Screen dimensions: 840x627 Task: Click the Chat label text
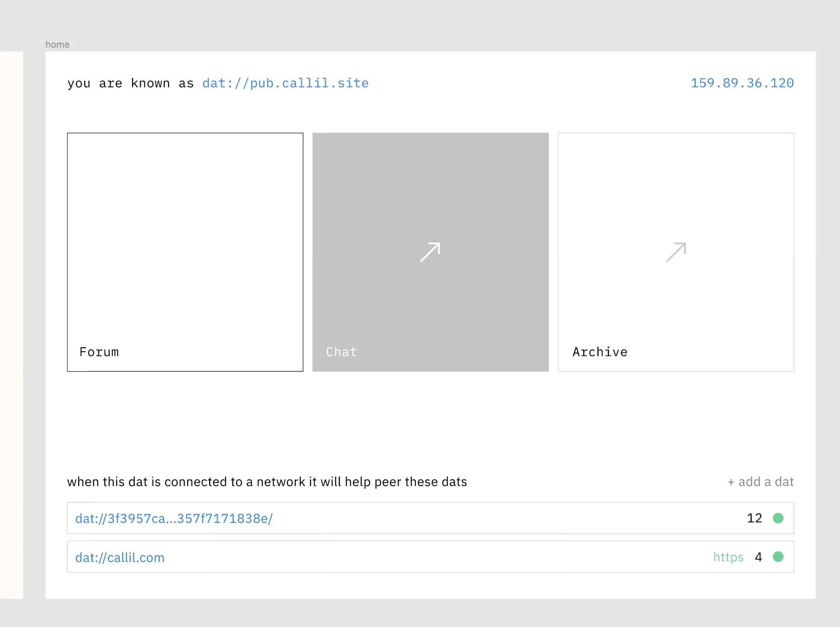pyautogui.click(x=341, y=352)
